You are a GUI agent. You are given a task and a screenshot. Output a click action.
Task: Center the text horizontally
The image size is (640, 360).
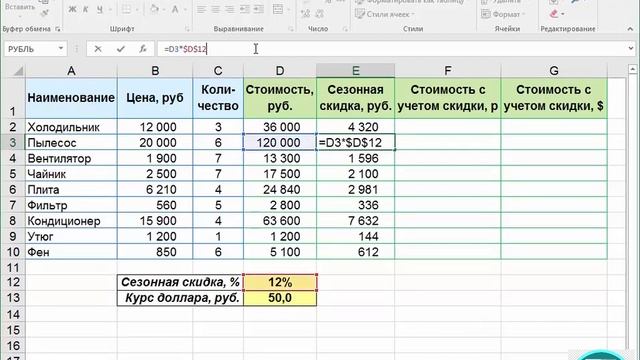pos(216,9)
